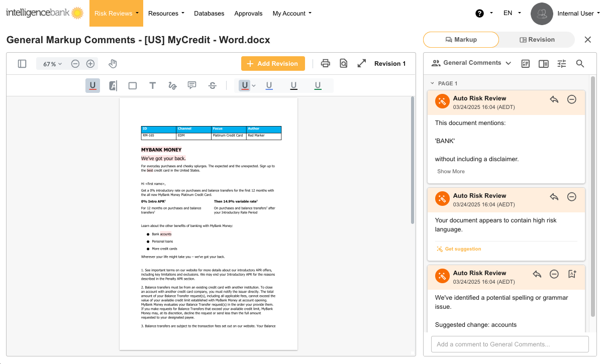603x364 pixels.
Task: Open Approvals in the top navigation
Action: coord(248,14)
